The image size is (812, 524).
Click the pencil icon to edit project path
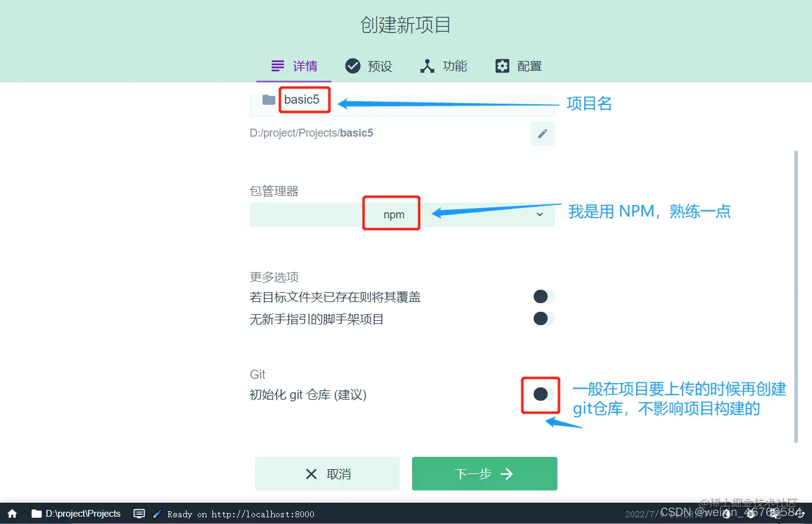pyautogui.click(x=542, y=133)
